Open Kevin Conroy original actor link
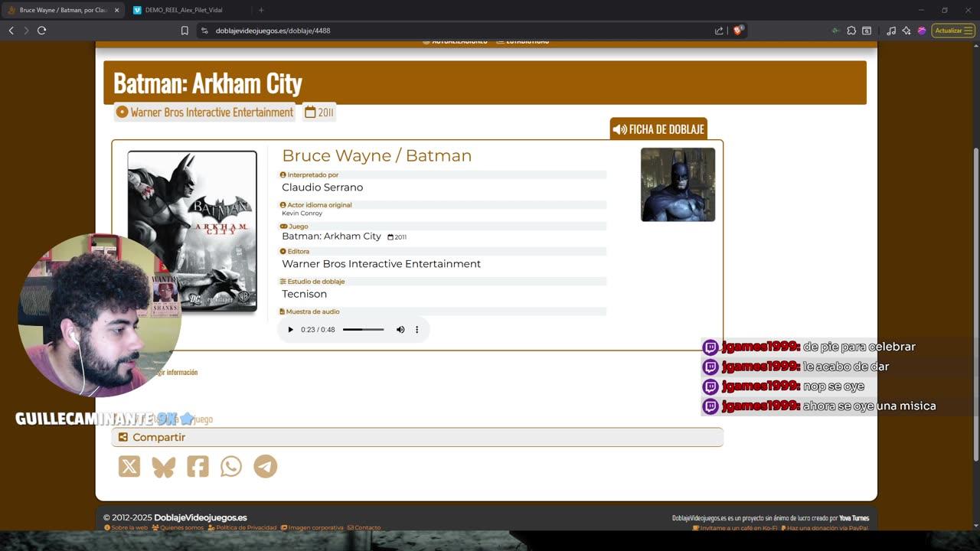Image resolution: width=980 pixels, height=551 pixels. pos(302,214)
